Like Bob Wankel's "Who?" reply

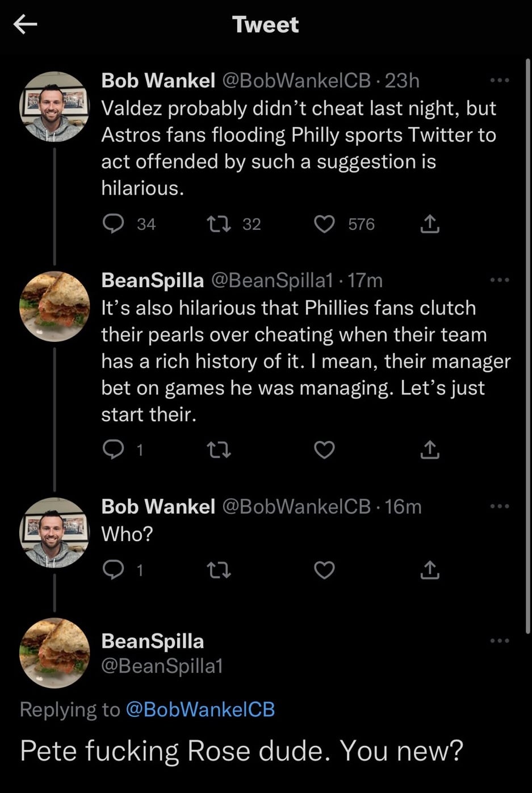pyautogui.click(x=324, y=569)
